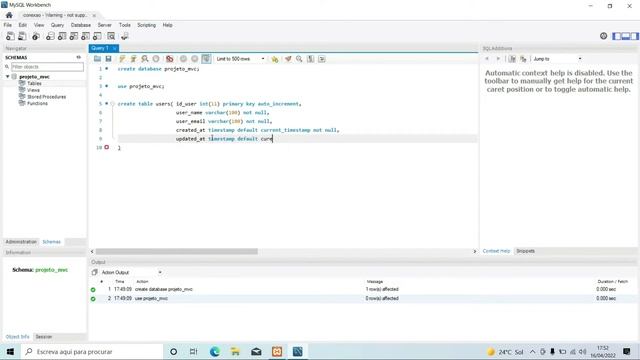
Task: Collapse the projeto_mvc schema node
Action: [7, 77]
